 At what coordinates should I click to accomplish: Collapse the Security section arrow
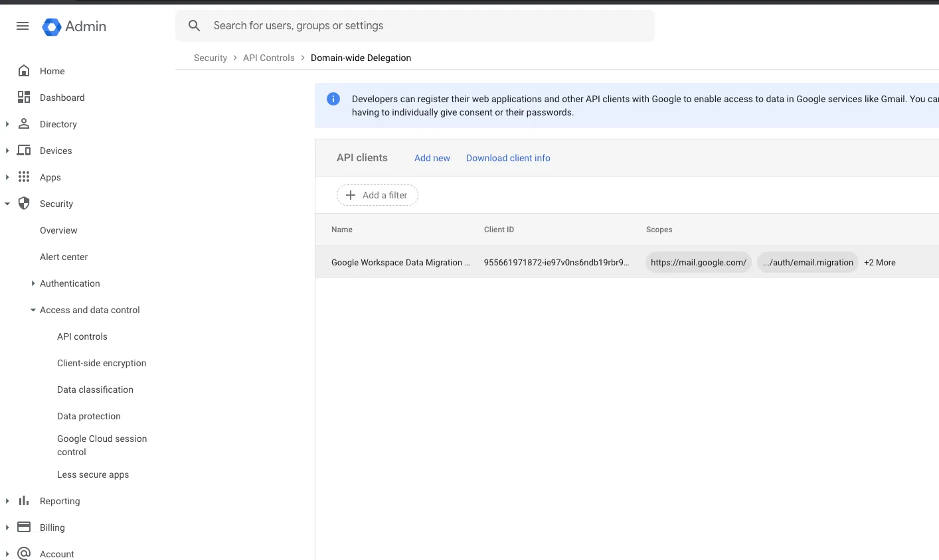pyautogui.click(x=7, y=204)
